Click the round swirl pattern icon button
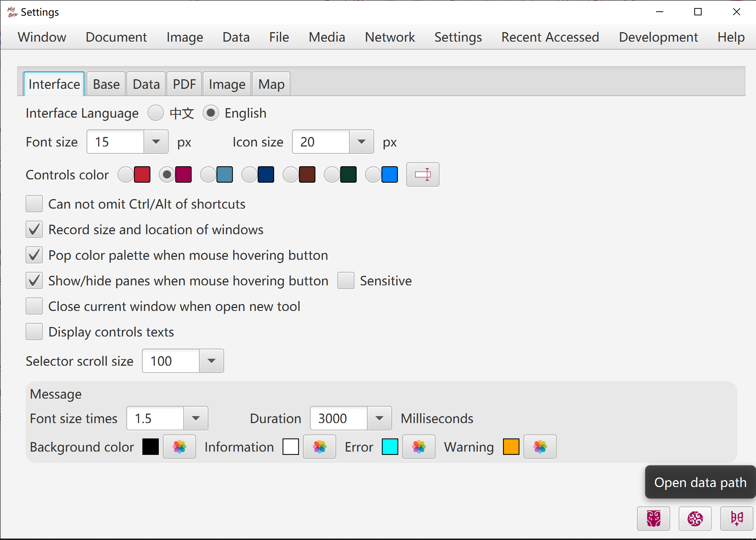This screenshot has width=756, height=540. 695,518
